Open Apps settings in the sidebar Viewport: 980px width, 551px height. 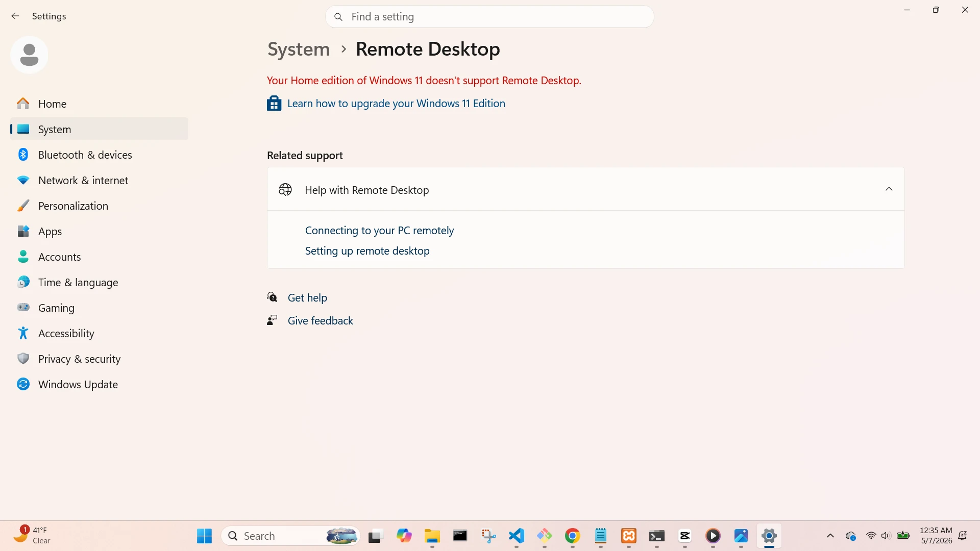pyautogui.click(x=99, y=231)
